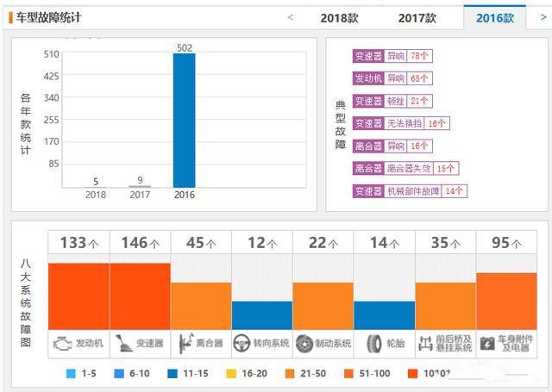Click the 轮胎 blue fault bar
The height and width of the screenshot is (392, 552).
click(x=385, y=315)
